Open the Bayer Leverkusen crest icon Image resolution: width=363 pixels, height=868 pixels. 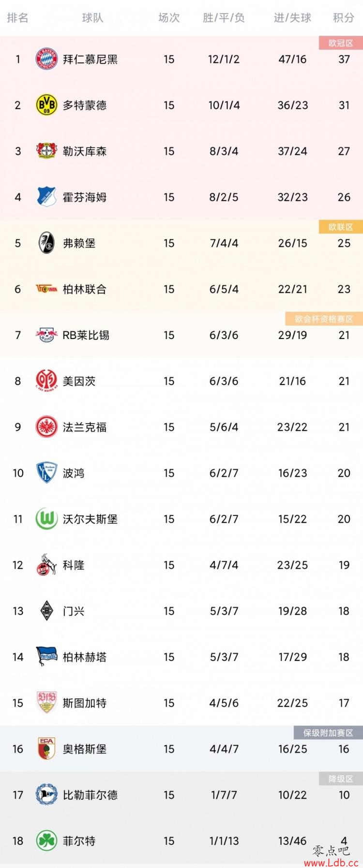coord(47,151)
